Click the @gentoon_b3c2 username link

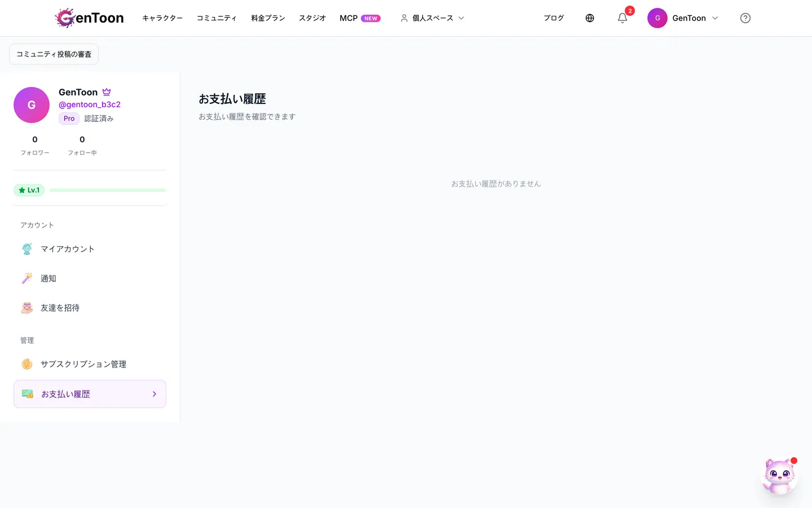click(90, 104)
